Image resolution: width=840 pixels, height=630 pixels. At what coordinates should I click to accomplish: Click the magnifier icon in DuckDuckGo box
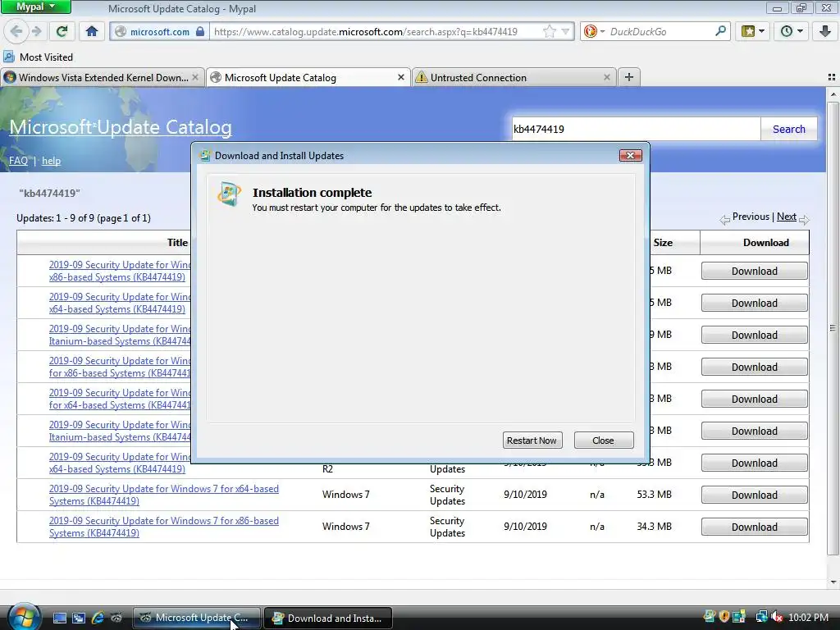[x=720, y=31]
